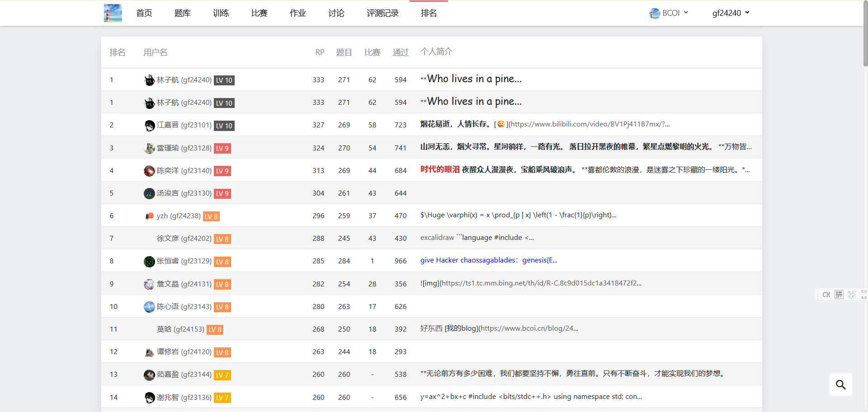Click avatar of 詹文晶
This screenshot has height=412, width=868.
(149, 284)
